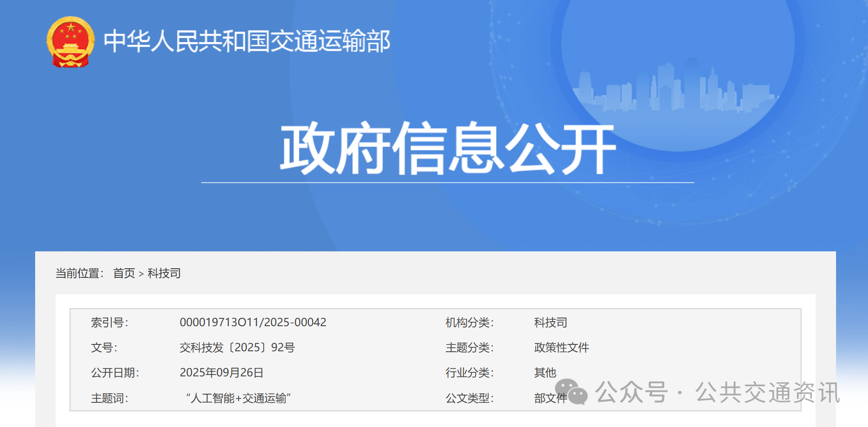
Task: Click the 当前位置 label
Action: 79,273
